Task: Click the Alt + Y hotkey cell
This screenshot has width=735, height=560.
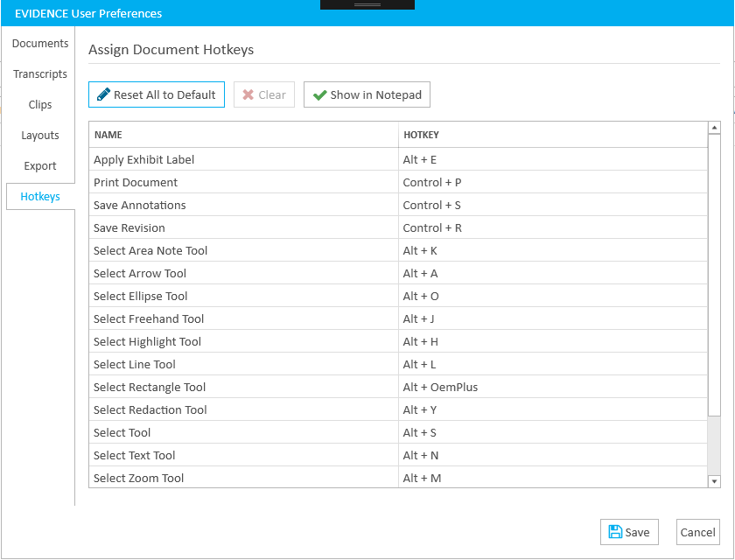Action: pyautogui.click(x=420, y=410)
